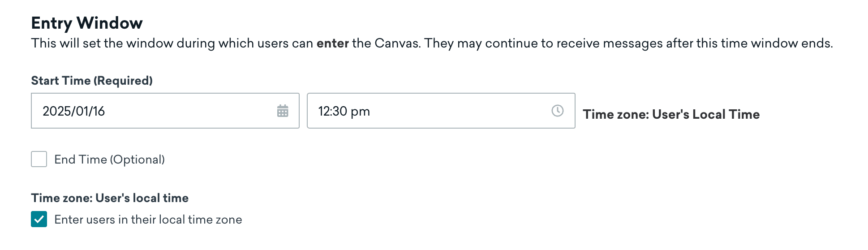Uncheck the local time zone entry checkbox

pyautogui.click(x=39, y=219)
